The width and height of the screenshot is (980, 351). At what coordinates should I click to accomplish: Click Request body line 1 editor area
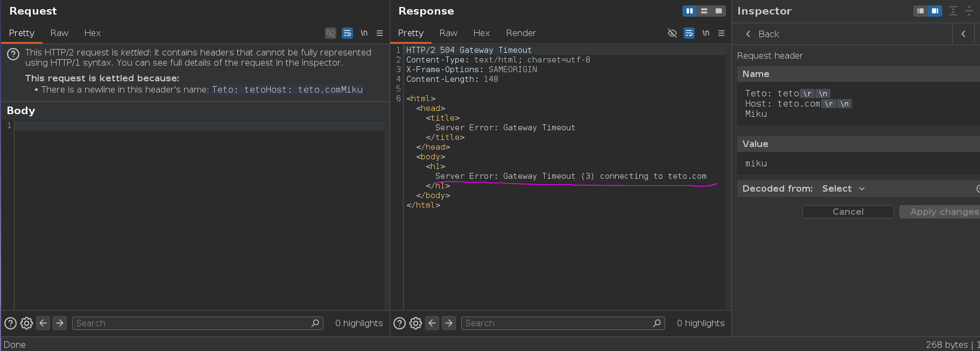[199, 125]
